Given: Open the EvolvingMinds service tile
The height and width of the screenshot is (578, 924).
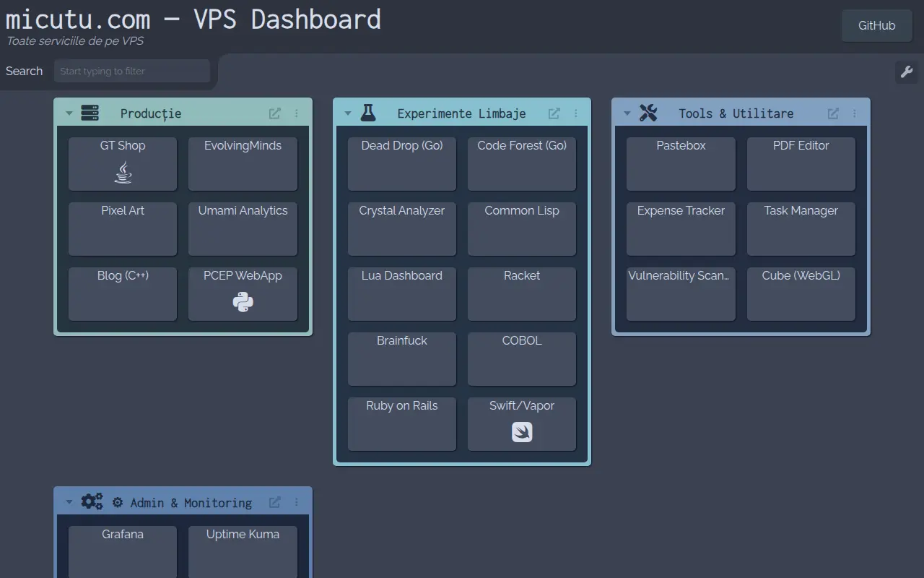Looking at the screenshot, I should (243, 164).
